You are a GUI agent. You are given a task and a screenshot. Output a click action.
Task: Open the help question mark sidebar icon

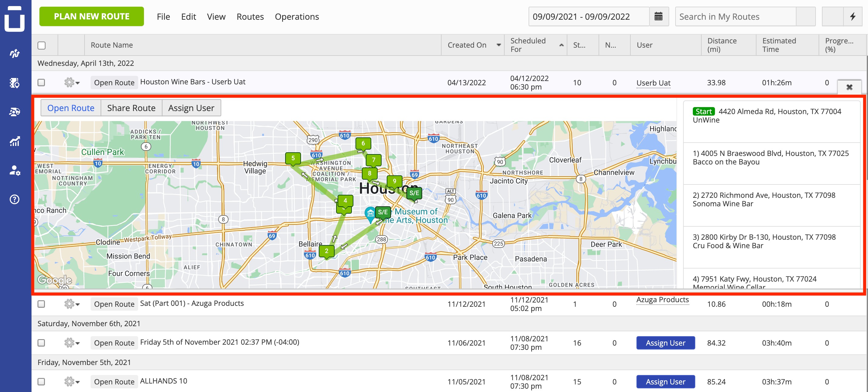pyautogui.click(x=15, y=199)
